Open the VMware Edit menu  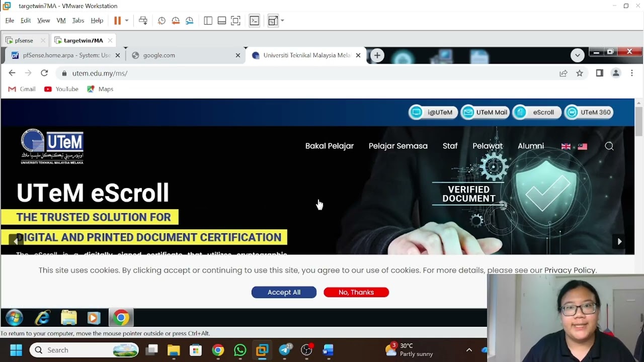[x=26, y=21]
